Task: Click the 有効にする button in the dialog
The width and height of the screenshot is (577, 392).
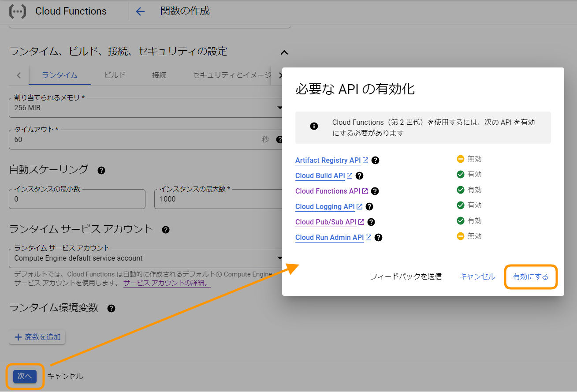Action: click(x=531, y=277)
